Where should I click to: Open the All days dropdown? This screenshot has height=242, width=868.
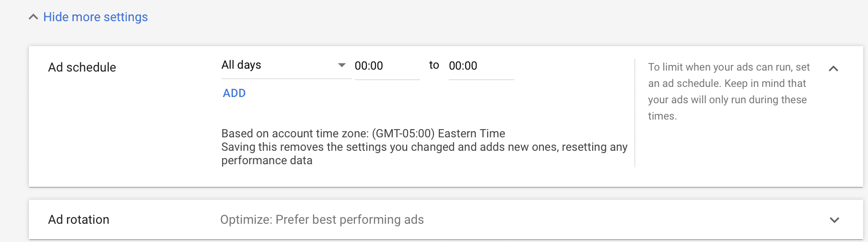click(x=286, y=65)
